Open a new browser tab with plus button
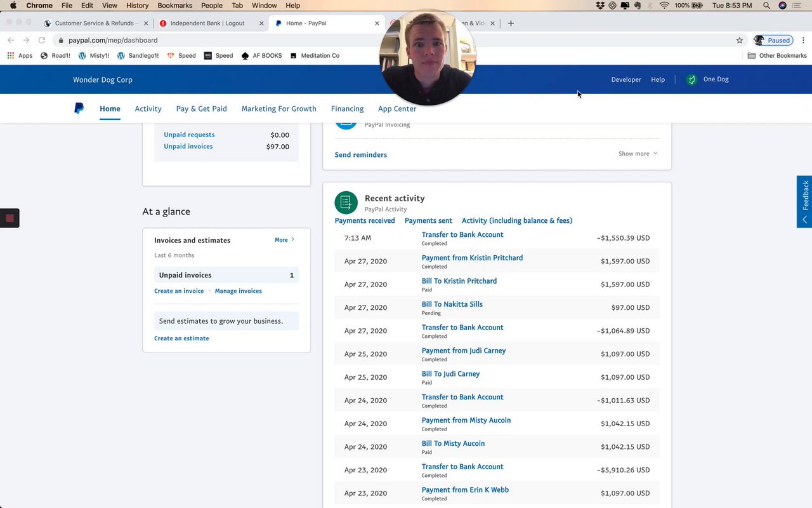Viewport: 812px width, 508px height. (x=511, y=23)
